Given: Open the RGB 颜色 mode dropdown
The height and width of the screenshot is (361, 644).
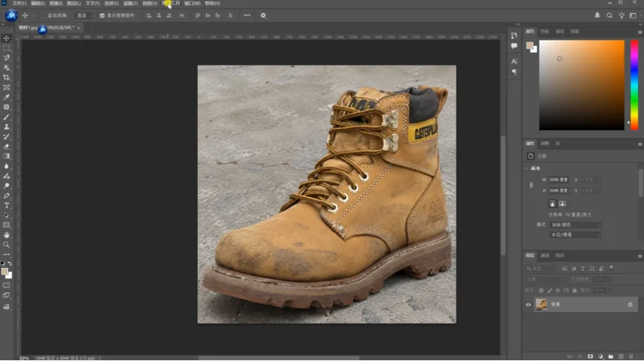Looking at the screenshot, I should pos(575,225).
